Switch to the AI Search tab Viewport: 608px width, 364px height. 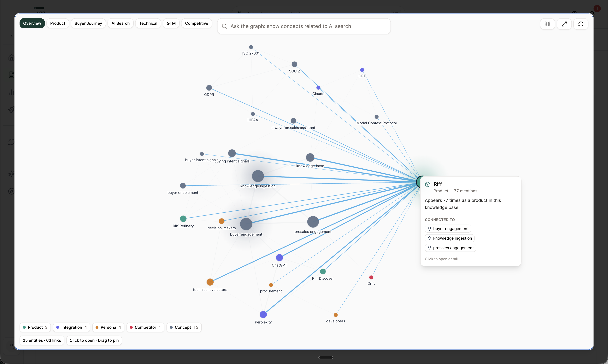121,23
